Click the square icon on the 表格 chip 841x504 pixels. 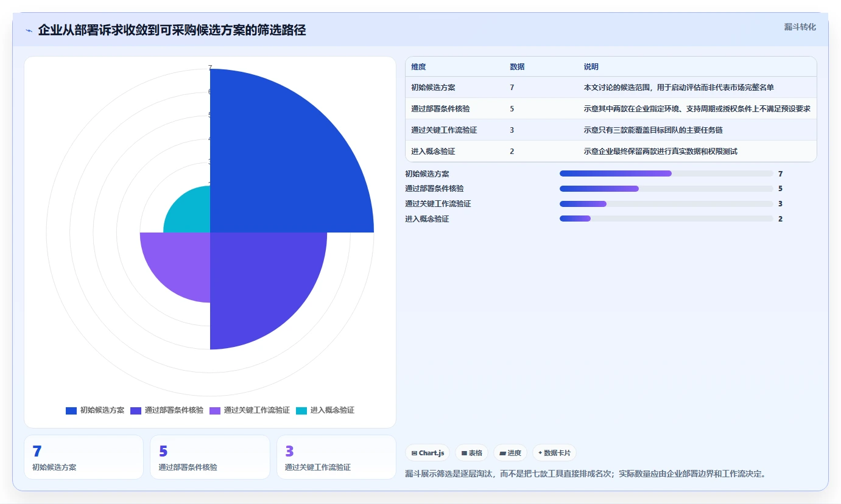464,453
